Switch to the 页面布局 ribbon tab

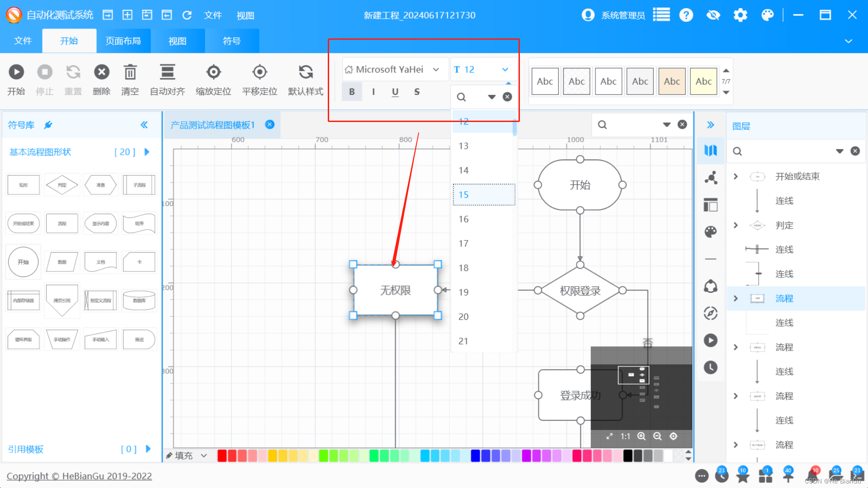[123, 41]
